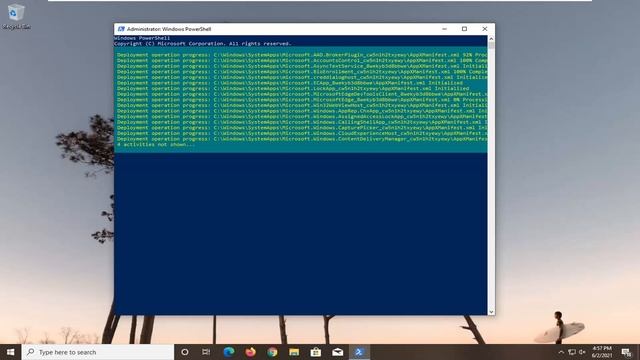Open the Windows Start menu

(x=11, y=352)
